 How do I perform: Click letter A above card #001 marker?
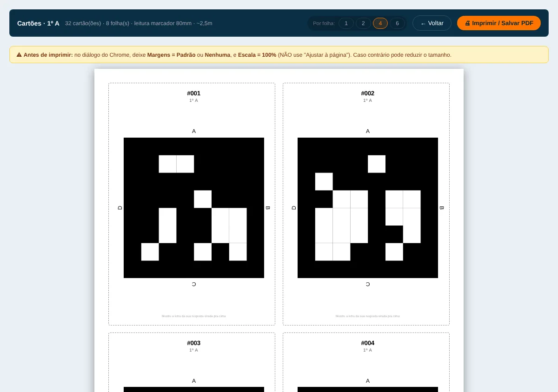click(194, 131)
